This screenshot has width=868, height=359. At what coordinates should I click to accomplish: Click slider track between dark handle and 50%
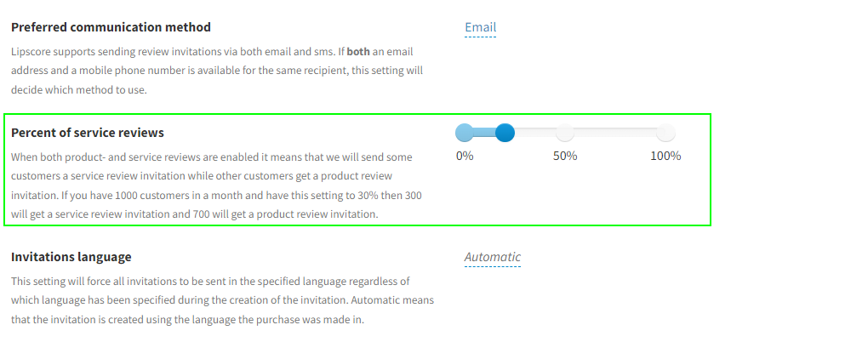(534, 133)
